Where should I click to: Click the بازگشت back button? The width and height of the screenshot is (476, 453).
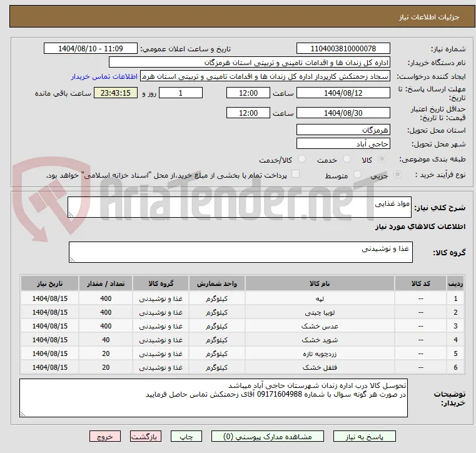[146, 437]
